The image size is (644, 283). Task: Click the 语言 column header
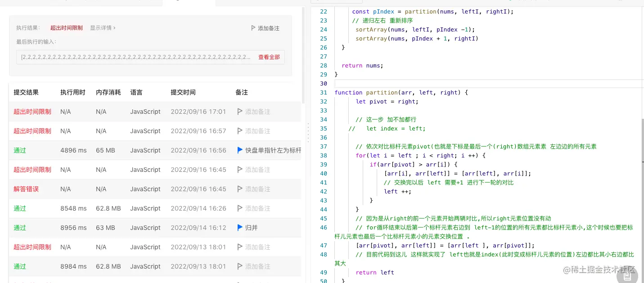(x=136, y=92)
